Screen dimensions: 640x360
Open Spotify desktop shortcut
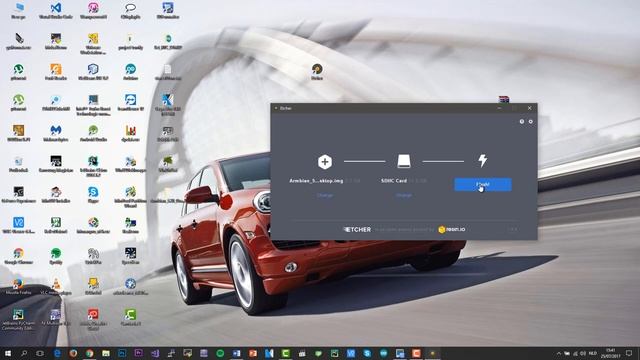point(56,256)
